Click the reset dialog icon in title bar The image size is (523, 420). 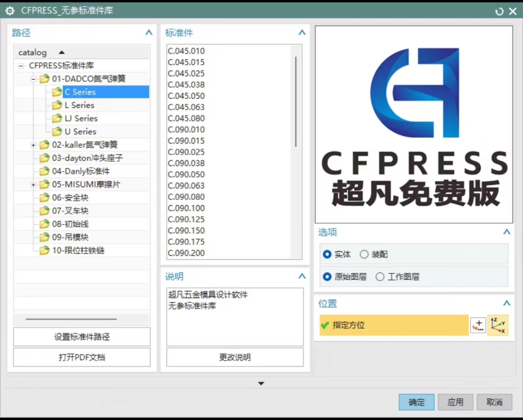[x=499, y=12]
